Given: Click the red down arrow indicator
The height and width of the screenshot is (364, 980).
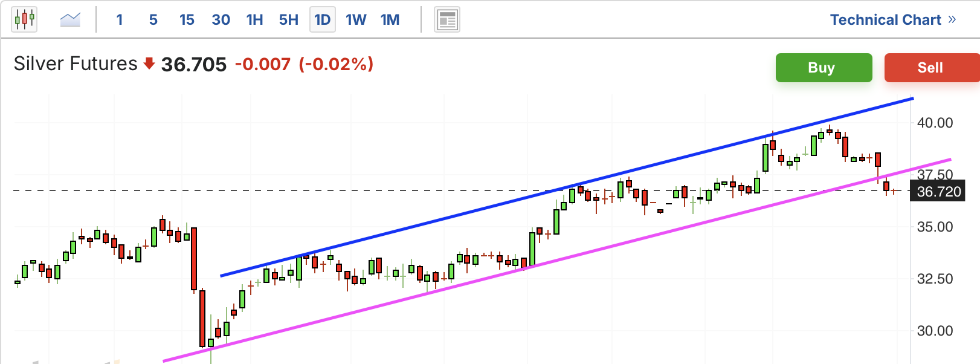Looking at the screenshot, I should click(149, 63).
